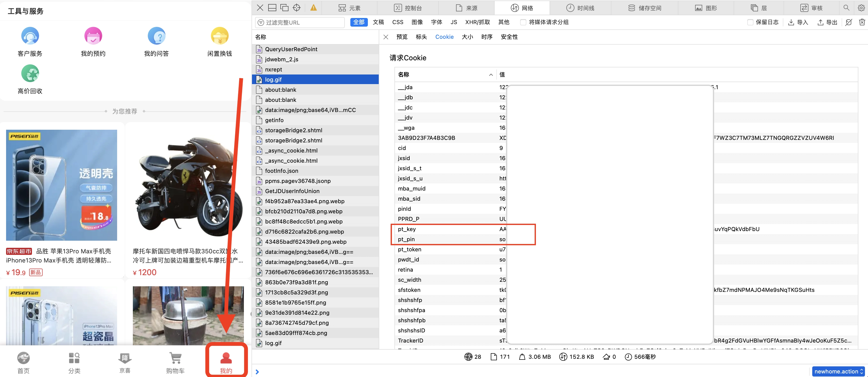Open 购物车 shopping cart tab
This screenshot has width=868, height=377.
[x=175, y=363]
